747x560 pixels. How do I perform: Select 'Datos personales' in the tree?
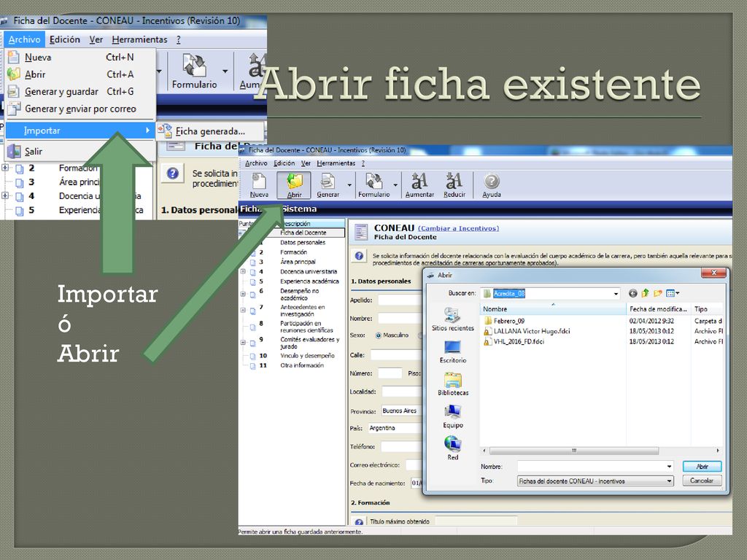click(x=303, y=242)
